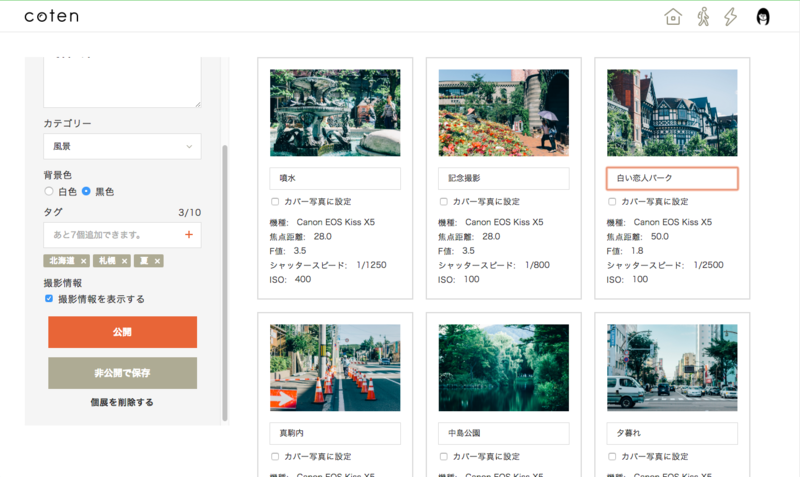Select the 白色 background radio button
Screen dimensions: 800x477
49,191
